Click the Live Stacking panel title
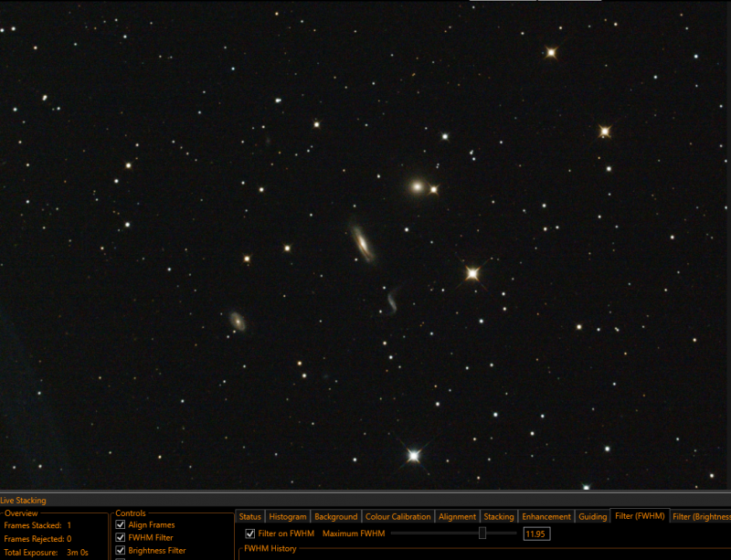731x560 pixels. [x=24, y=501]
